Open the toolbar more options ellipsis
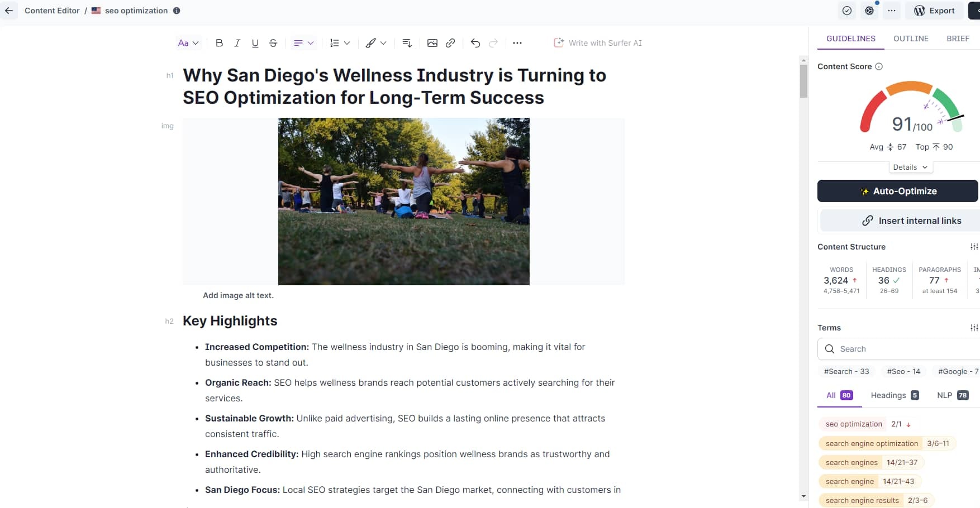980x508 pixels. click(x=517, y=43)
